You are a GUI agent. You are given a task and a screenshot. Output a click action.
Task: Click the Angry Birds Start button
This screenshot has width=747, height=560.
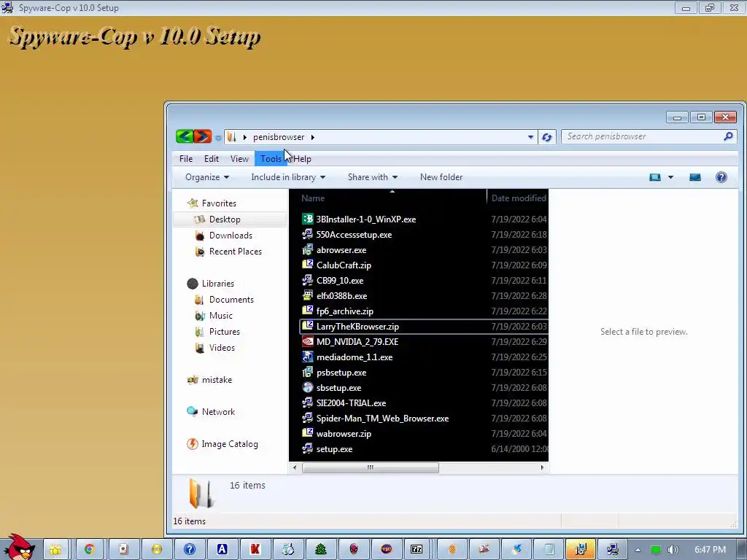pyautogui.click(x=19, y=547)
